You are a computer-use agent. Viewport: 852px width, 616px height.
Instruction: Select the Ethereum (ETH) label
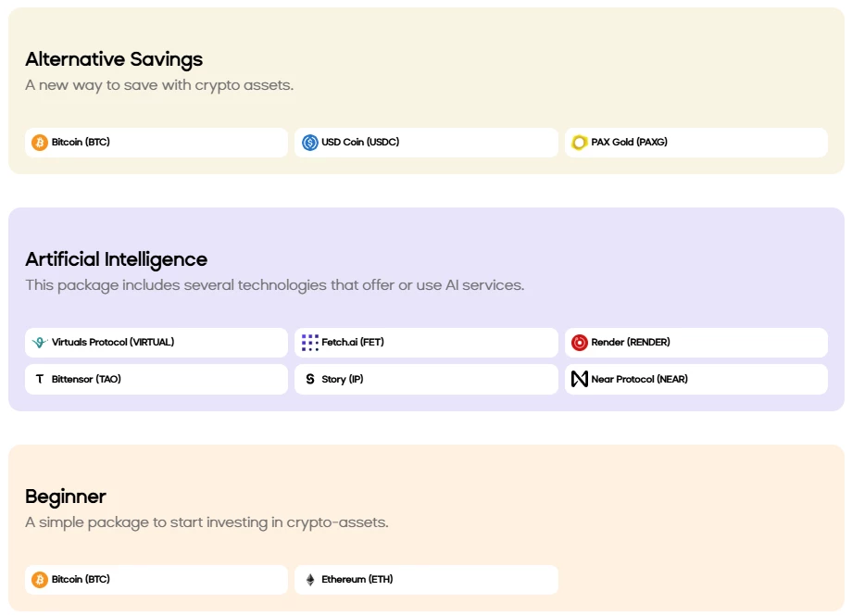(357, 579)
